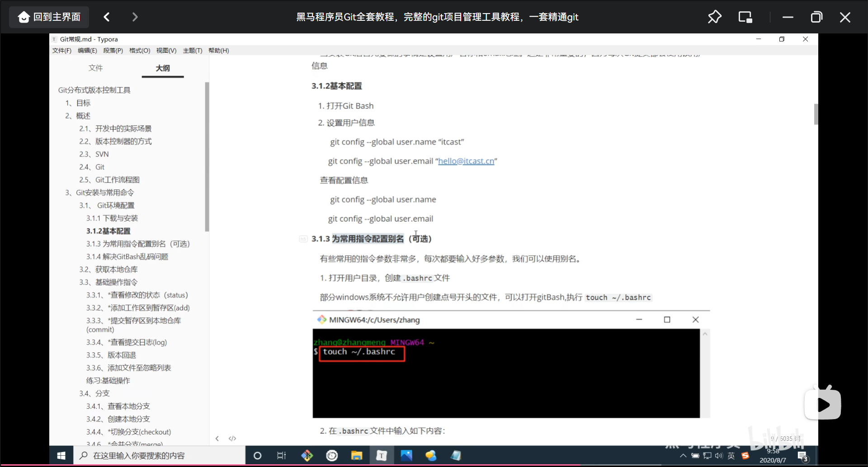Click the heading 3.1.3 为常用指令配置别名 in document
Image resolution: width=868 pixels, height=467 pixels.
371,239
